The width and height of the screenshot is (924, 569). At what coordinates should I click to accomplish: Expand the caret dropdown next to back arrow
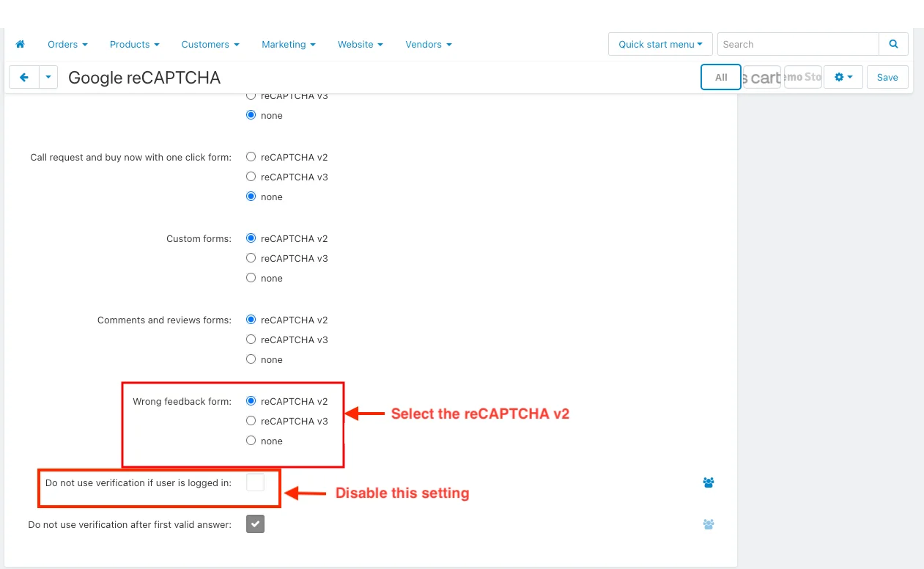(48, 77)
